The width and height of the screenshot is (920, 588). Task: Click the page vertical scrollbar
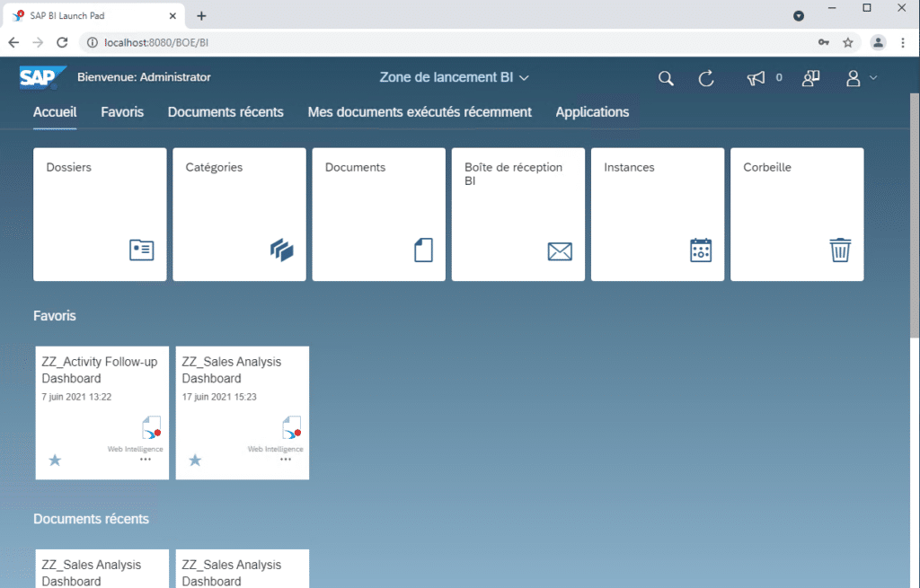(914, 215)
